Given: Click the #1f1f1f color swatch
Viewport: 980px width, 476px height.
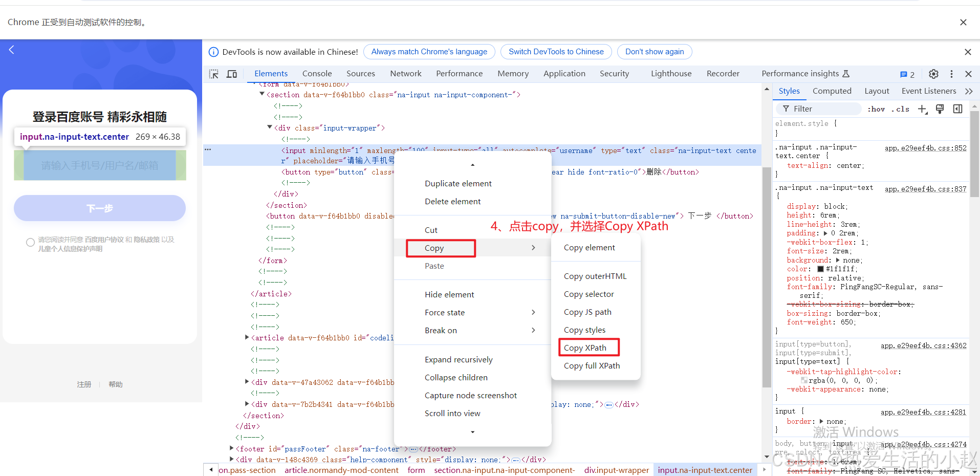Looking at the screenshot, I should coord(820,269).
